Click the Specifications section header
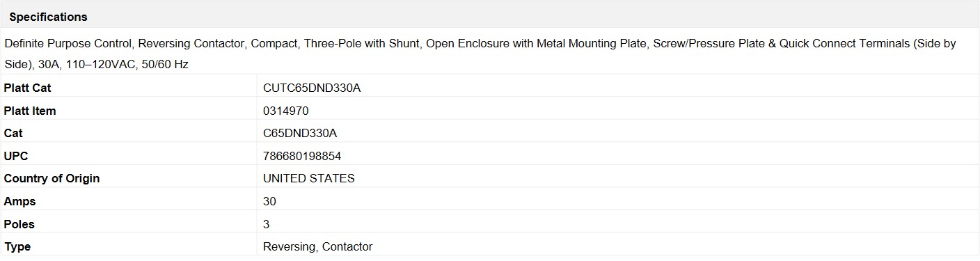The width and height of the screenshot is (980, 261). click(x=48, y=17)
